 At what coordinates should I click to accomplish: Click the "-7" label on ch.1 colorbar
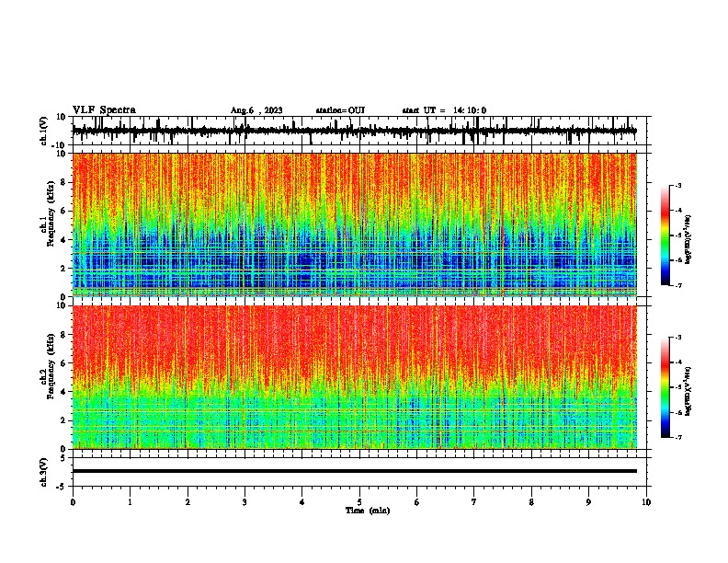(x=677, y=285)
